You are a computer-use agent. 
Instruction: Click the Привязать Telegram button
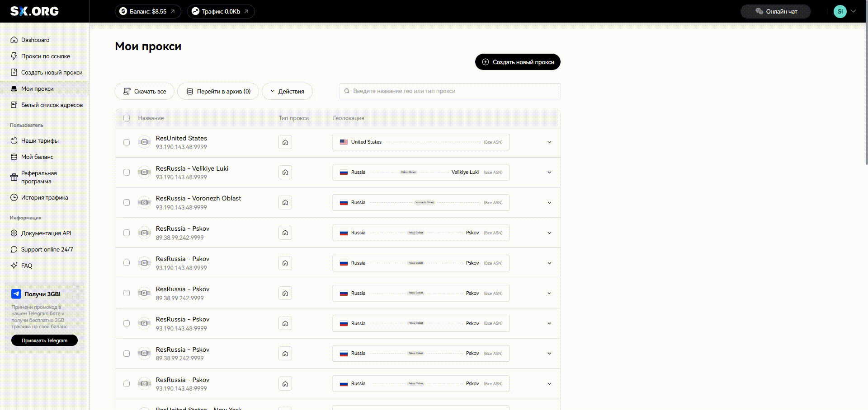(x=44, y=340)
